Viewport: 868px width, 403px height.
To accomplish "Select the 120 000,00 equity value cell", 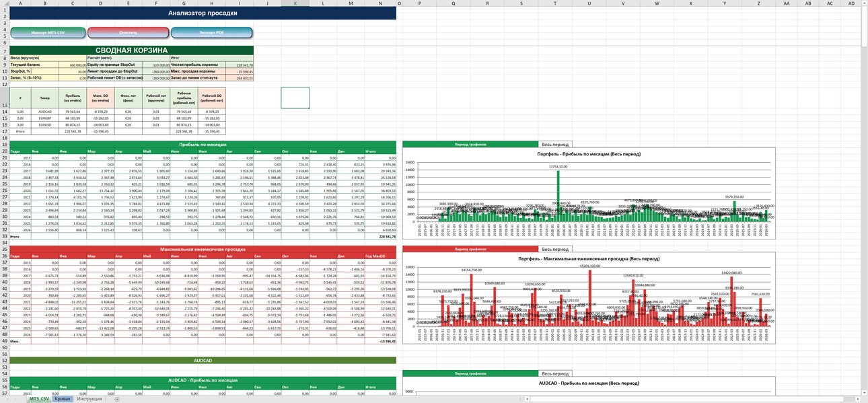I will point(156,65).
